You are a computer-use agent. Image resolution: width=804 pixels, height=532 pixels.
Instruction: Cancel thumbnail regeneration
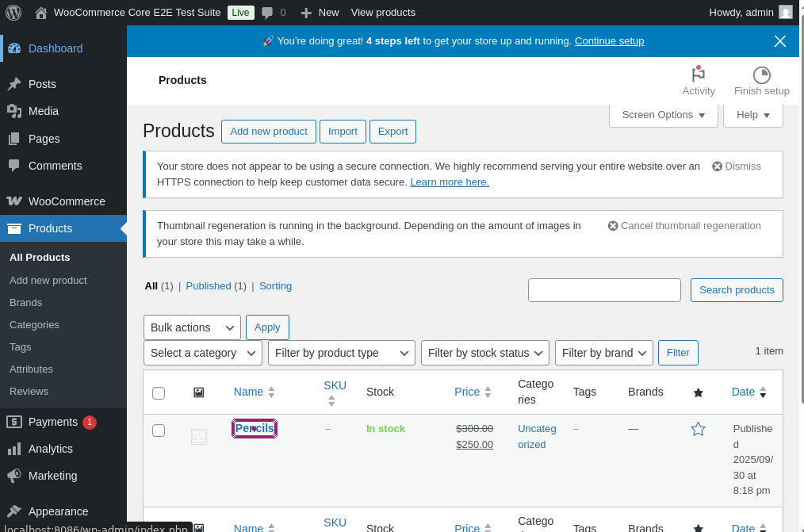tap(683, 226)
